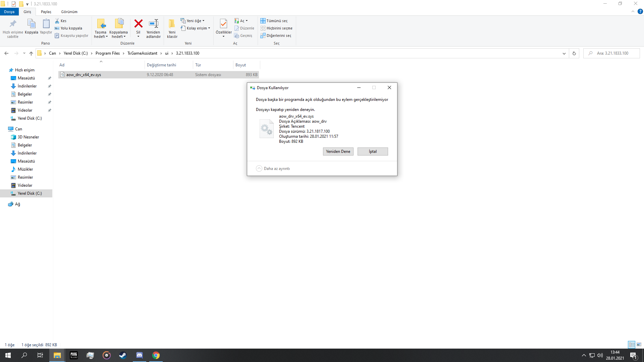Open Discord from the taskbar
The height and width of the screenshot is (362, 644).
coord(139,355)
